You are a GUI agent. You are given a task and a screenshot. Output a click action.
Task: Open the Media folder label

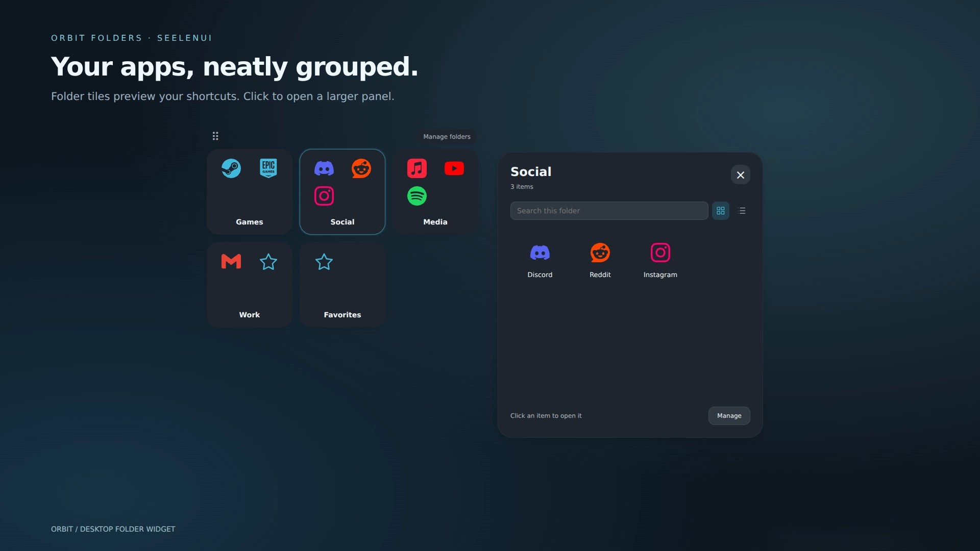(435, 222)
